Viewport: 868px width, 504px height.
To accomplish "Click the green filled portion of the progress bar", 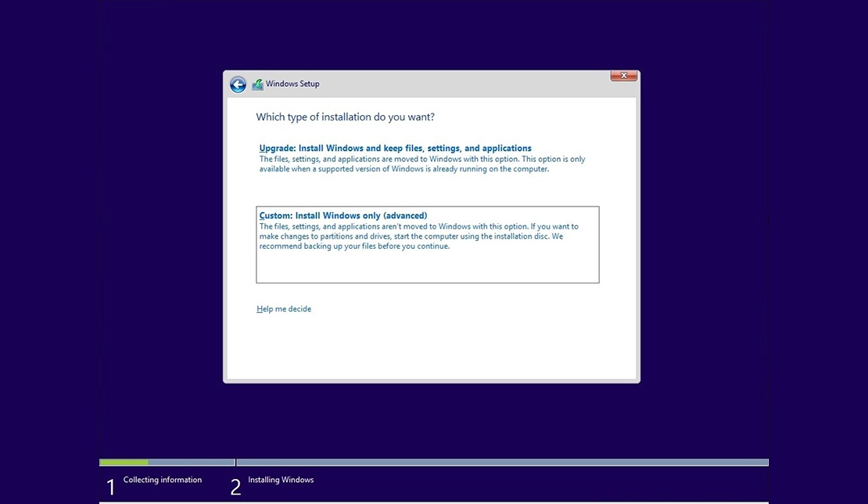I will pyautogui.click(x=124, y=463).
